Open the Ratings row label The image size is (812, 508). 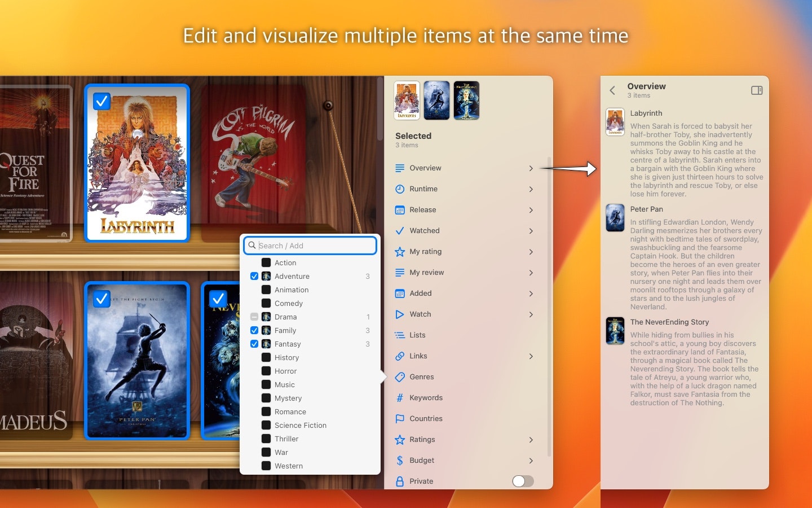pyautogui.click(x=422, y=440)
